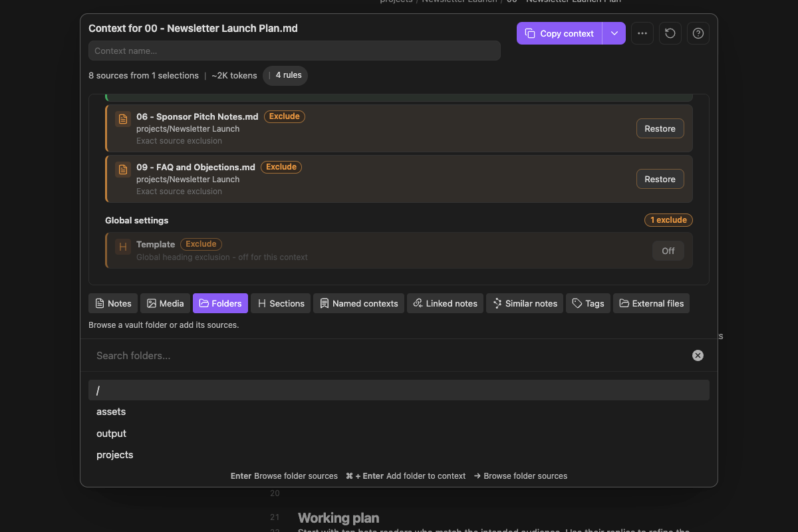Select the assets folder
The image size is (798, 532).
pos(399,412)
